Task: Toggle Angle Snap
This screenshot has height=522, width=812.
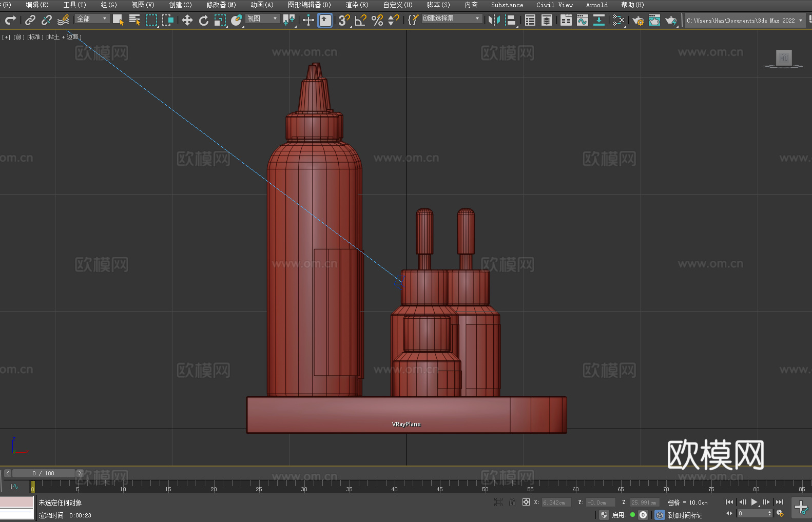Action: 361,20
